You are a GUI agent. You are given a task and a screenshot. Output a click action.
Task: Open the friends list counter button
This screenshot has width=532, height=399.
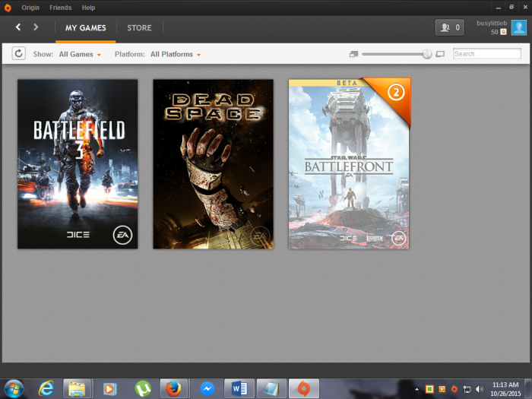tap(450, 27)
